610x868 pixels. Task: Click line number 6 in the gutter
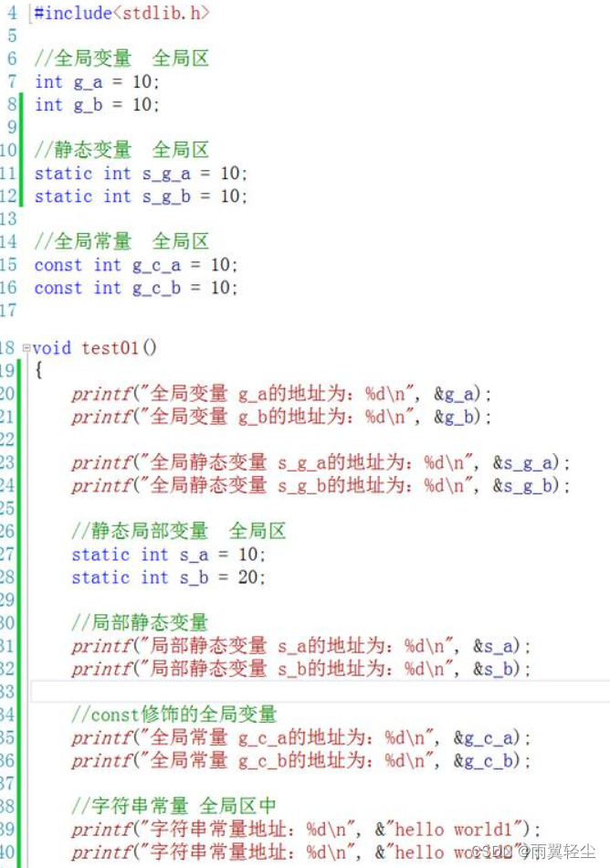click(x=12, y=58)
